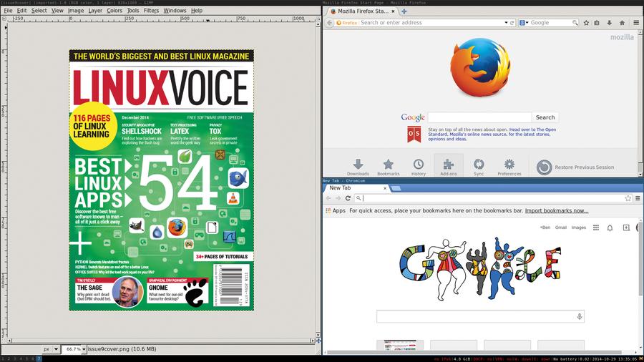Open the View menu in GIMP

(57, 10)
